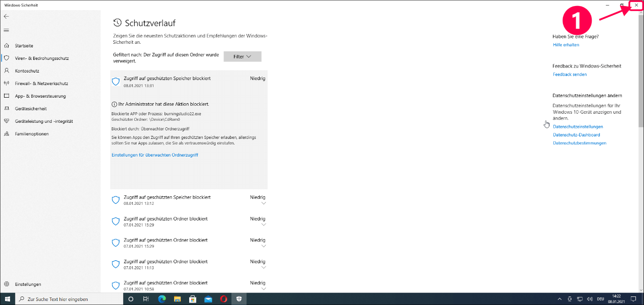Open the Filter dropdown

[x=243, y=56]
